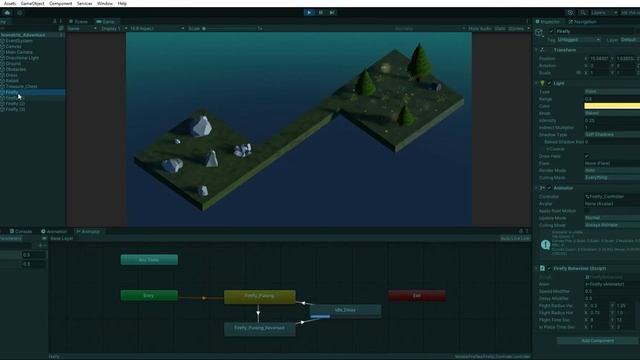Screen dimensions: 640x360
Task: Click the Light component bulb icon
Action: click(x=542, y=83)
